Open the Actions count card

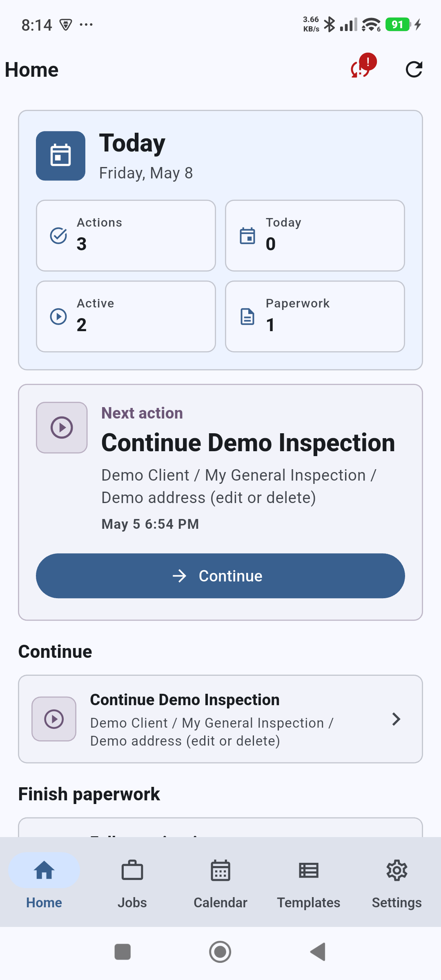pyautogui.click(x=126, y=236)
